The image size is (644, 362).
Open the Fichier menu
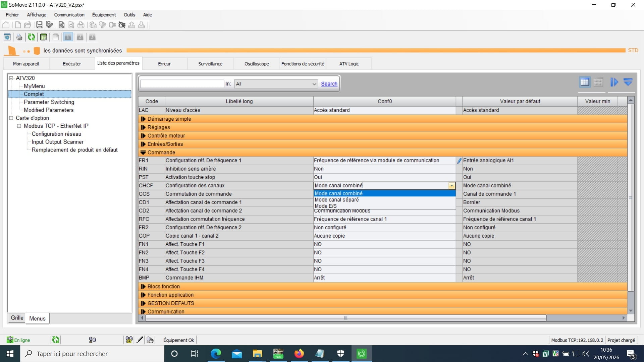click(12, 15)
